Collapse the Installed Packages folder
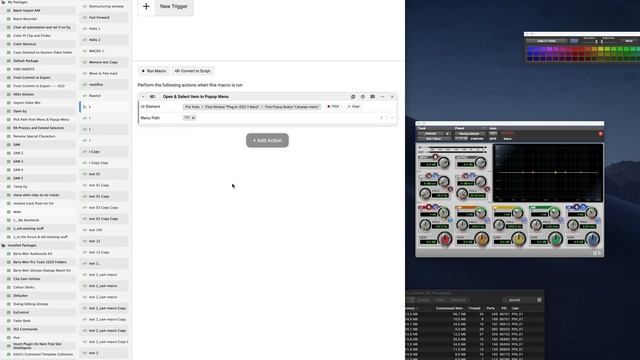The width and height of the screenshot is (640, 360). (4, 245)
